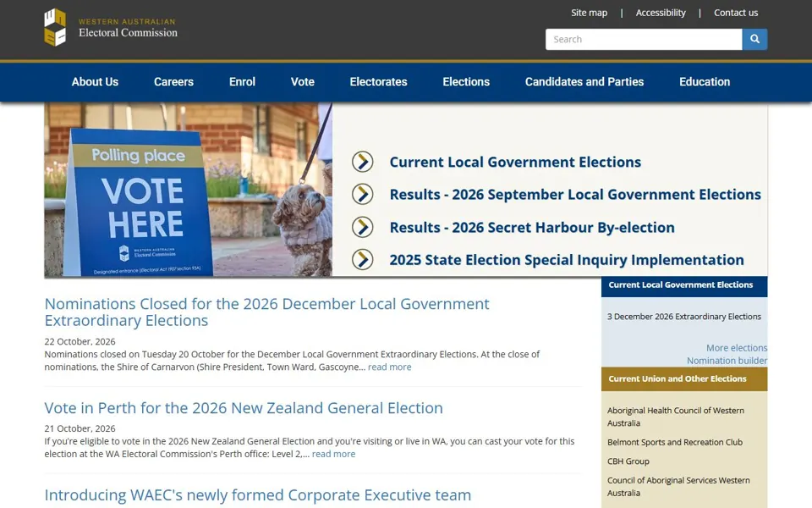The width and height of the screenshot is (812, 508).
Task: Open the Elections menu
Action: point(466,82)
